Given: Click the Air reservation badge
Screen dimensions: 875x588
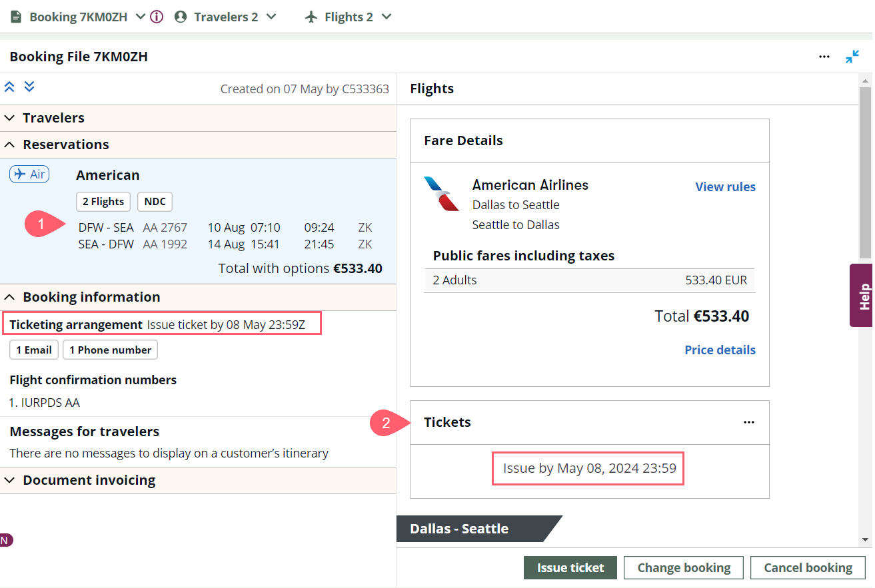Looking at the screenshot, I should tap(29, 174).
